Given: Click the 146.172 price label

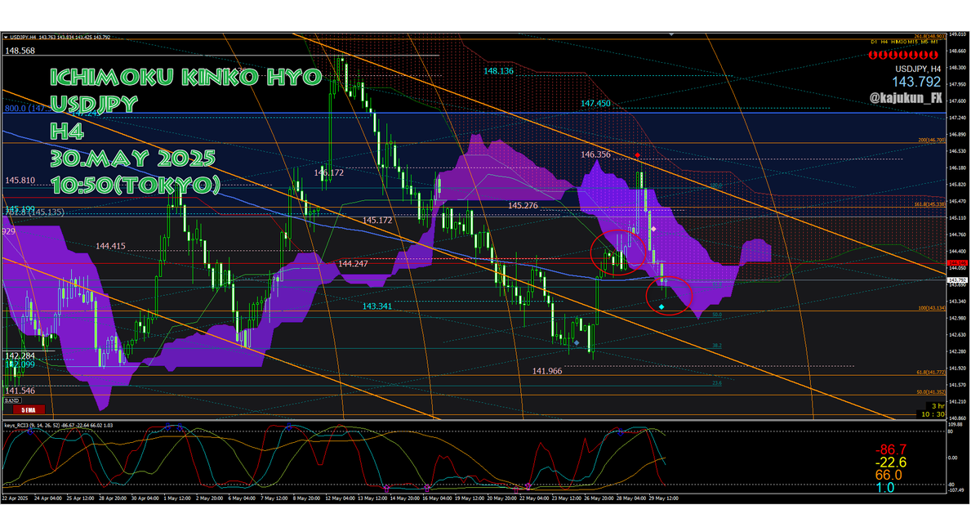Looking at the screenshot, I should [x=329, y=173].
